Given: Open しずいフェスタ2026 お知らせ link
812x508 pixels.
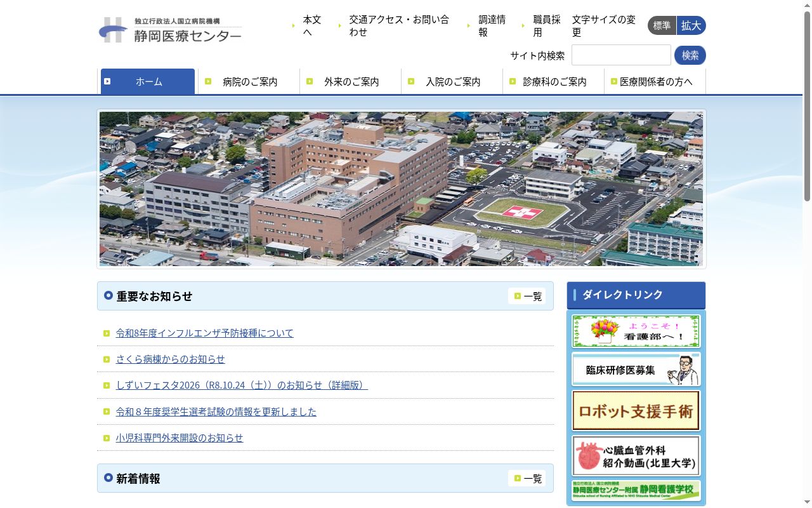Looking at the screenshot, I should pyautogui.click(x=242, y=385).
